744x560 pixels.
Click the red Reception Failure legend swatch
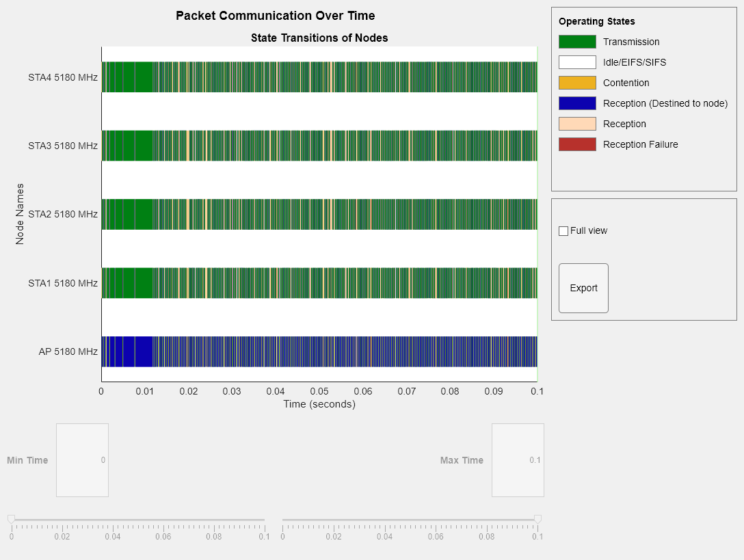tap(577, 144)
